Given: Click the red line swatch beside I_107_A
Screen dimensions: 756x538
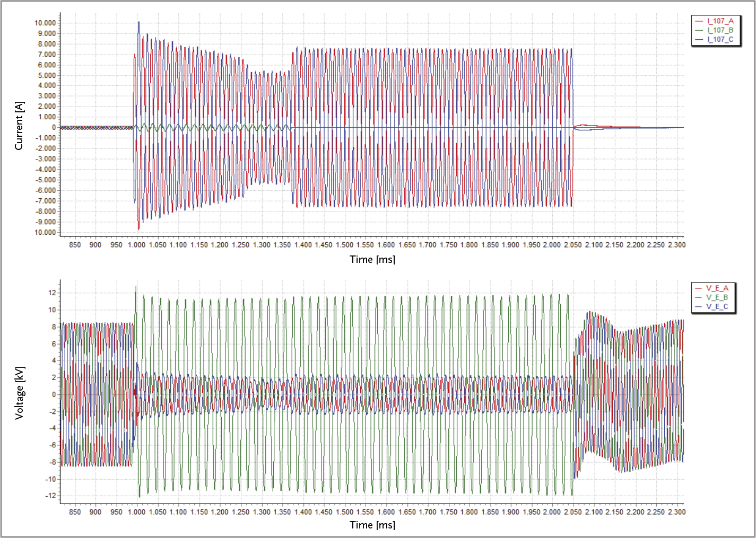Looking at the screenshot, I should tap(699, 21).
